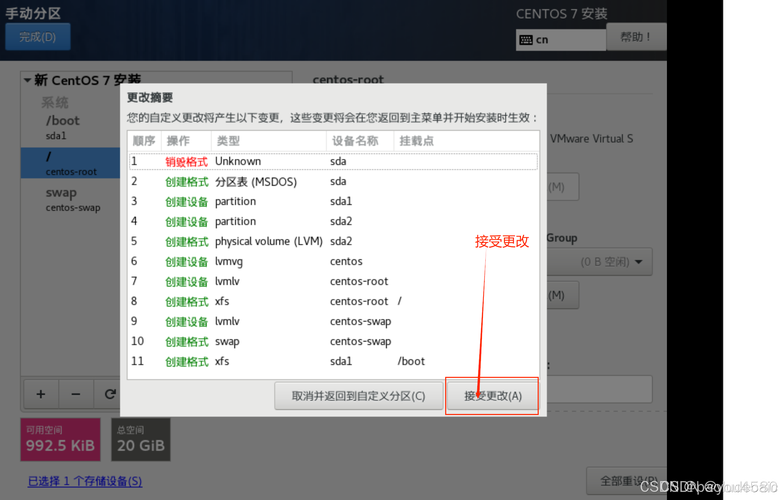Viewport: 779px width, 500px height.
Task: Click the 类型 column header
Action: (268, 141)
